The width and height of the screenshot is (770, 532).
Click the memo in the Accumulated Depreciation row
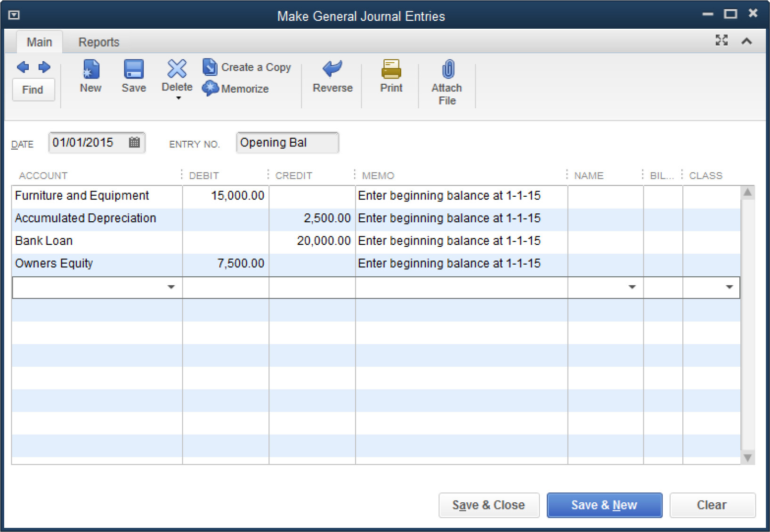coord(449,218)
